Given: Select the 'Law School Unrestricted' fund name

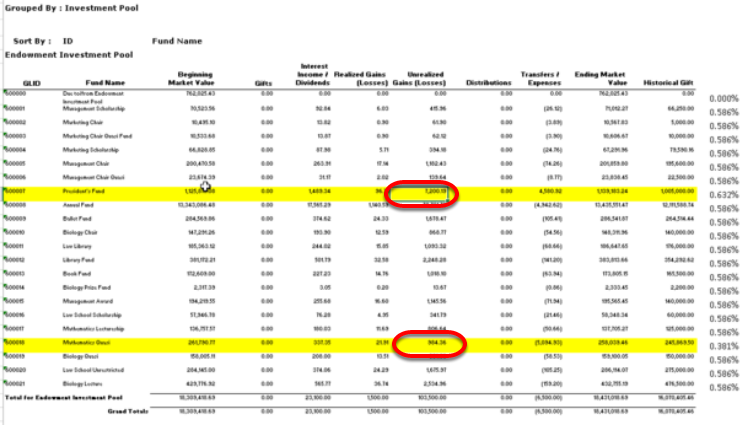Looking at the screenshot, I should click(94, 370).
